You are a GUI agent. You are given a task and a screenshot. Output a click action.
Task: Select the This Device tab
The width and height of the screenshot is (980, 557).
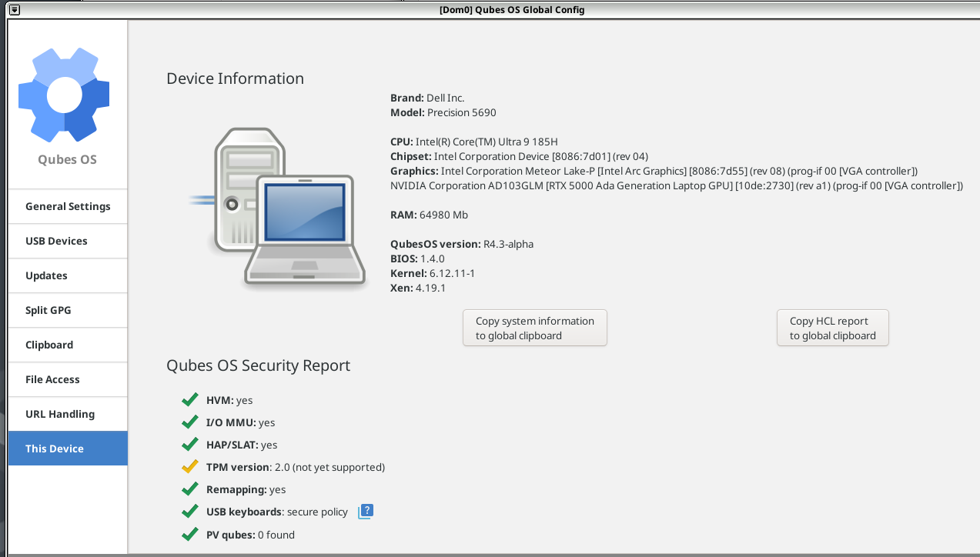pyautogui.click(x=68, y=449)
